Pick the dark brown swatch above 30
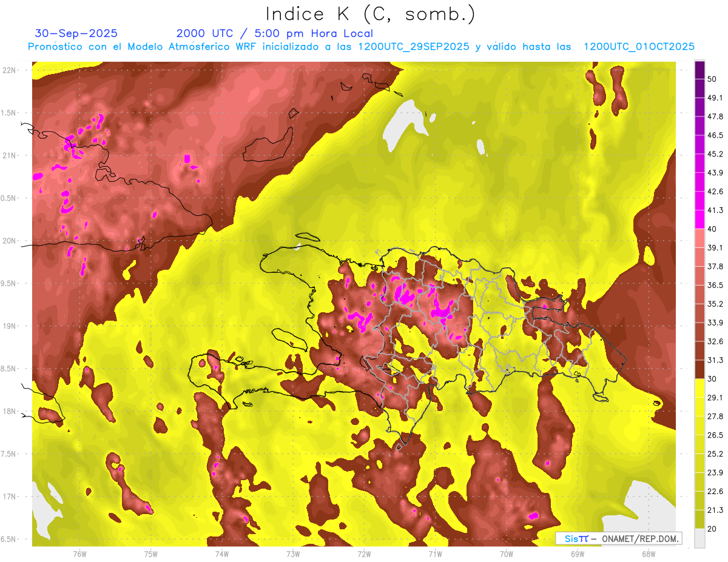This screenshot has width=728, height=562. coord(699,369)
